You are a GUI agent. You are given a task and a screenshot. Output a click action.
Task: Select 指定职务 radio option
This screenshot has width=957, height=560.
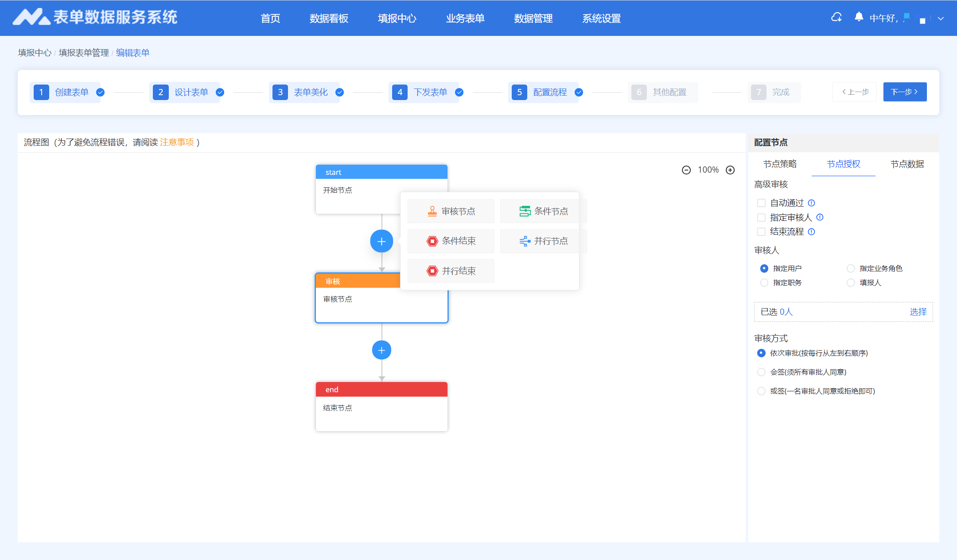coord(764,282)
